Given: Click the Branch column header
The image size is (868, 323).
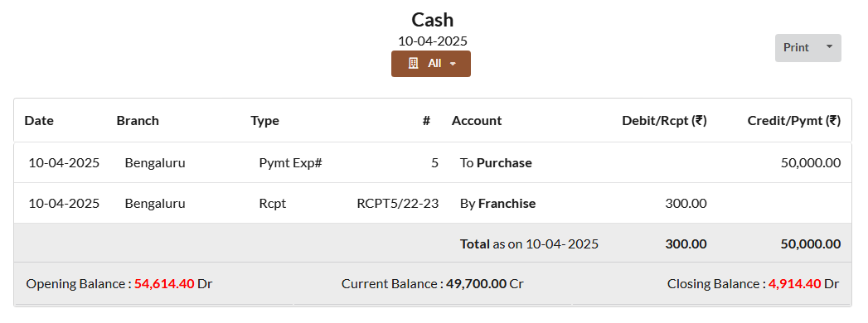Looking at the screenshot, I should 138,121.
